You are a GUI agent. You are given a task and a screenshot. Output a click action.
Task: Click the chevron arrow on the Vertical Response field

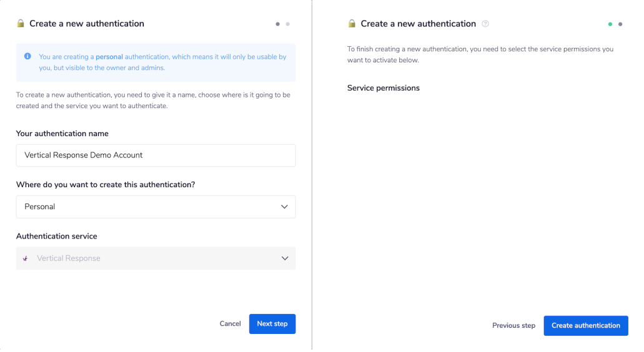coord(285,258)
